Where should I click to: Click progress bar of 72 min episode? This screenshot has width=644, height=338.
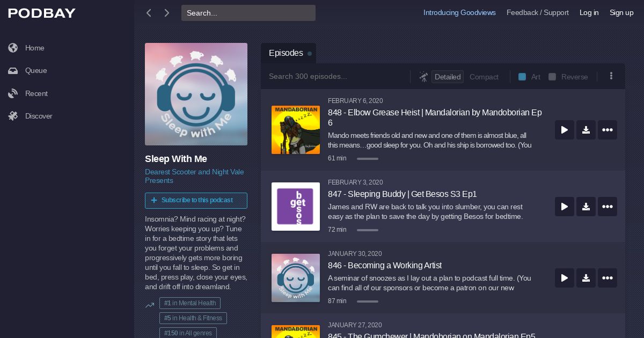coord(368,230)
